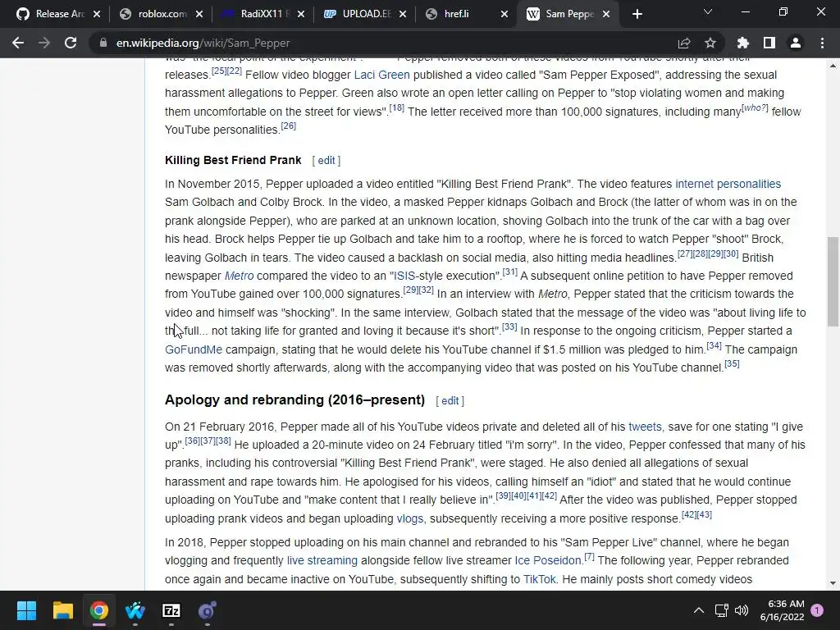
Task: Open Google Chrome taskbar icon
Action: pyautogui.click(x=99, y=610)
